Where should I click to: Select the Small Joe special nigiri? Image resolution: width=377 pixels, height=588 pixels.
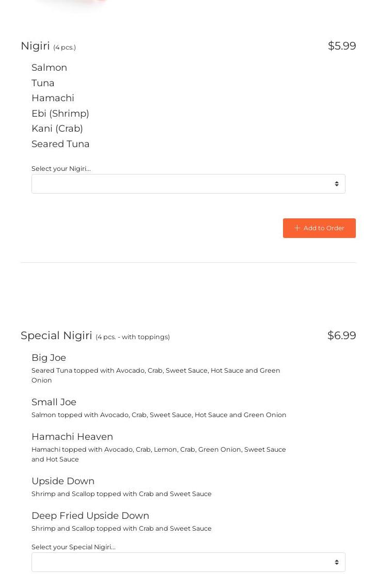(54, 402)
